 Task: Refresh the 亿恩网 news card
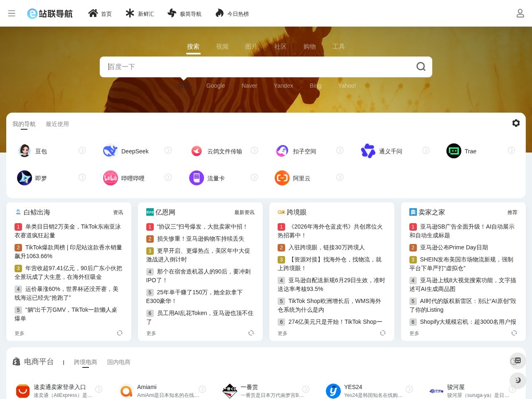pyautogui.click(x=251, y=333)
